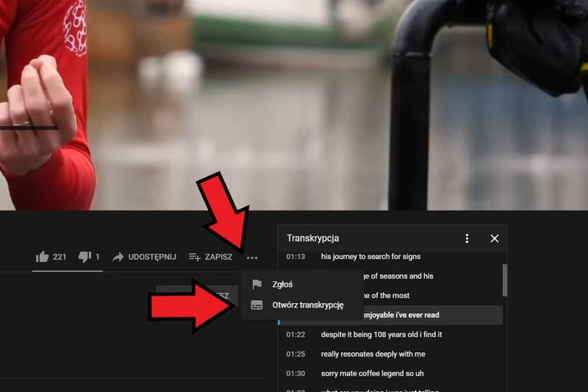
Task: Select transcript line "really resonates deeply with me"
Action: click(x=373, y=355)
